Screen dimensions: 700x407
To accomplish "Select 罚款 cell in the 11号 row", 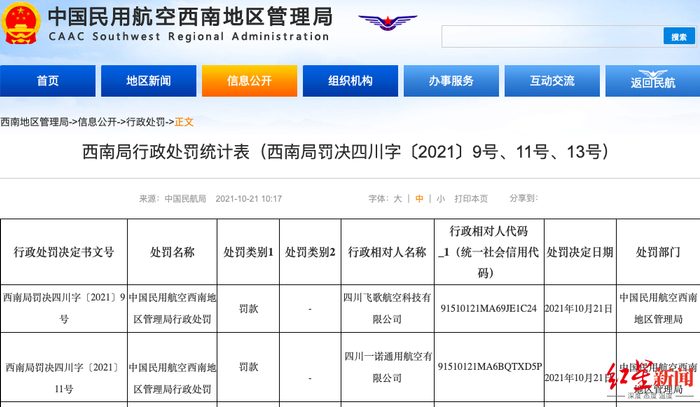I will 248,367.
